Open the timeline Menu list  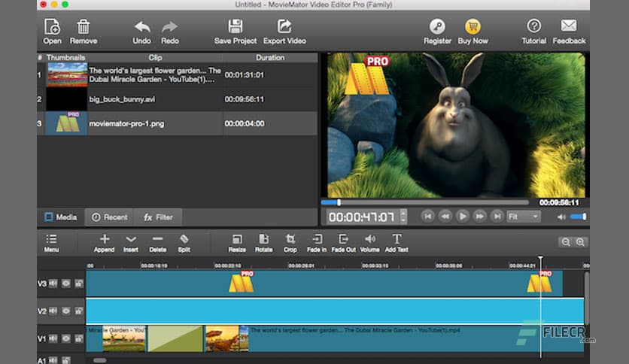point(51,244)
